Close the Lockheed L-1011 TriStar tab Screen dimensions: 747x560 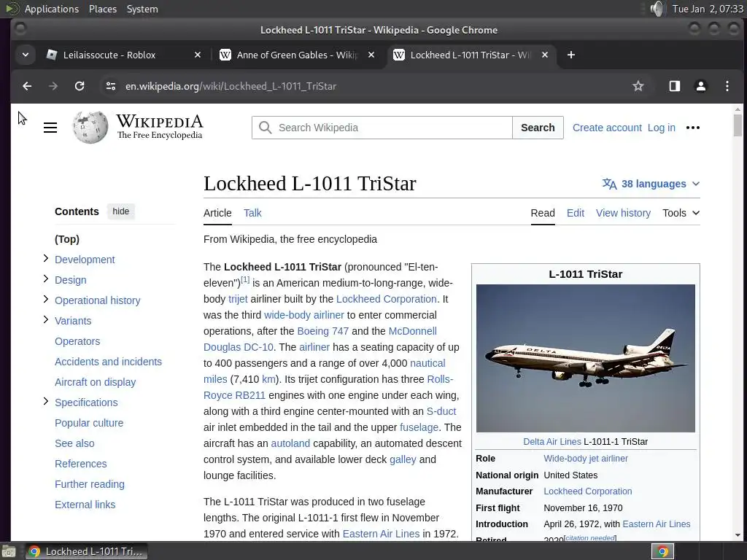point(545,55)
